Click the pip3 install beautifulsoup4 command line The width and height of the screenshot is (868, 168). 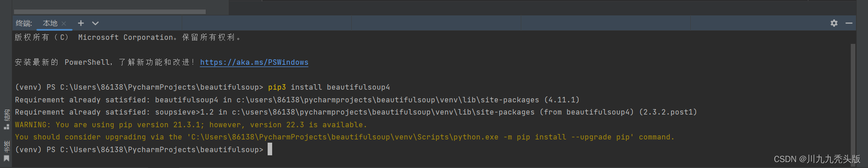click(x=203, y=87)
